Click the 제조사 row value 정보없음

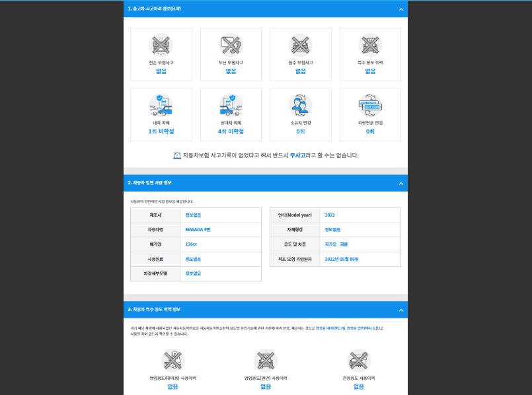click(x=193, y=215)
